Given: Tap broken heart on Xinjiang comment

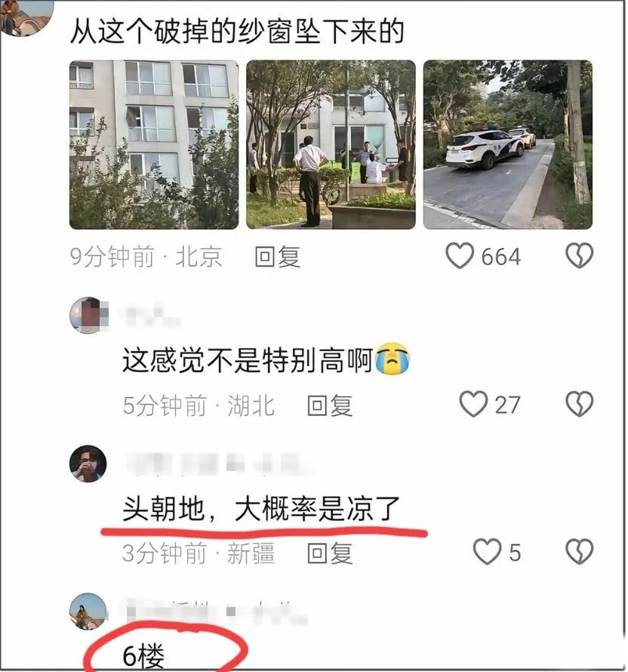Looking at the screenshot, I should 579,552.
